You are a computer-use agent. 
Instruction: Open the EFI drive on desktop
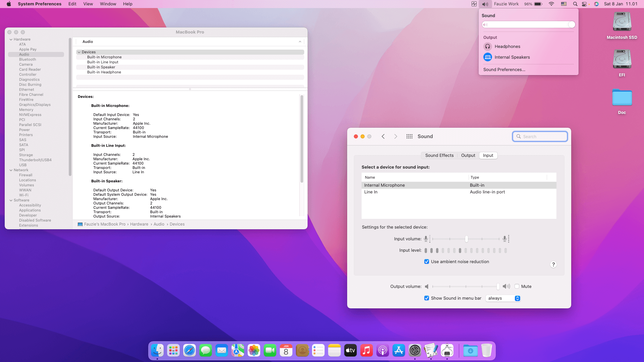622,63
